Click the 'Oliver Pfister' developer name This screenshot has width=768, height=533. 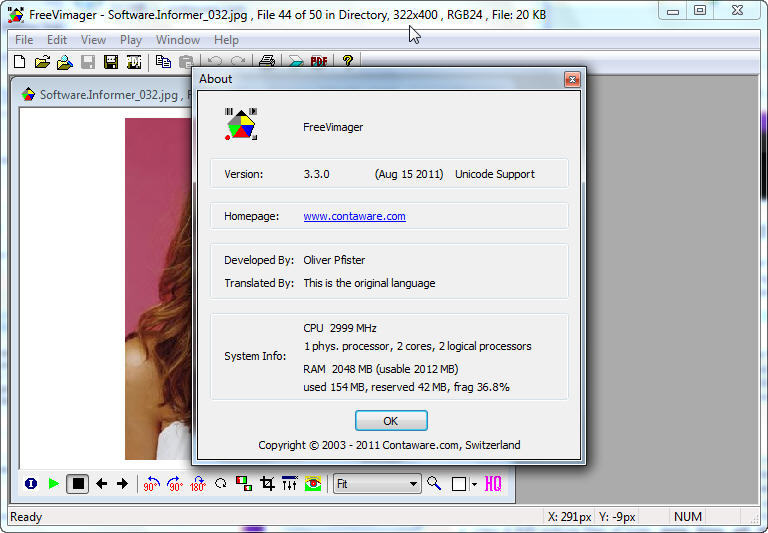click(x=334, y=260)
